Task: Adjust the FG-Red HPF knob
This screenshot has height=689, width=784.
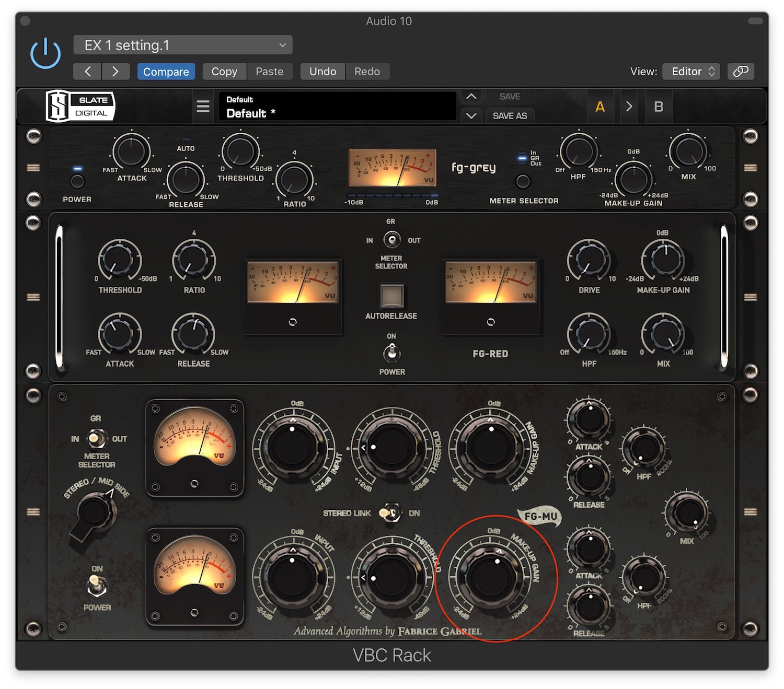Action: pos(589,333)
